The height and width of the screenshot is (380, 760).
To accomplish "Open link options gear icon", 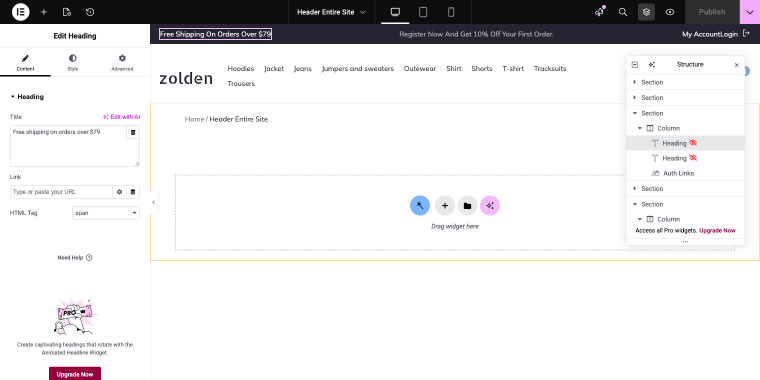I will tap(120, 192).
